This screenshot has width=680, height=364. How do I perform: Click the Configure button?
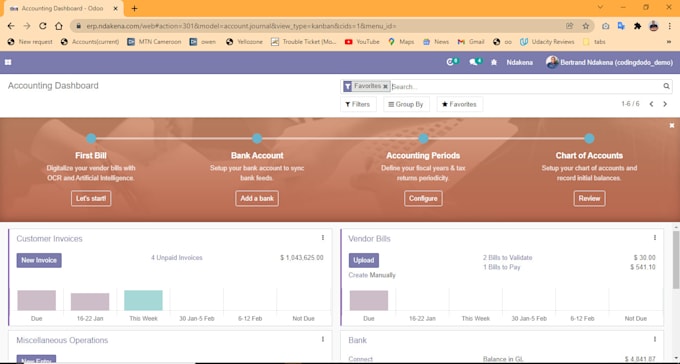point(423,198)
